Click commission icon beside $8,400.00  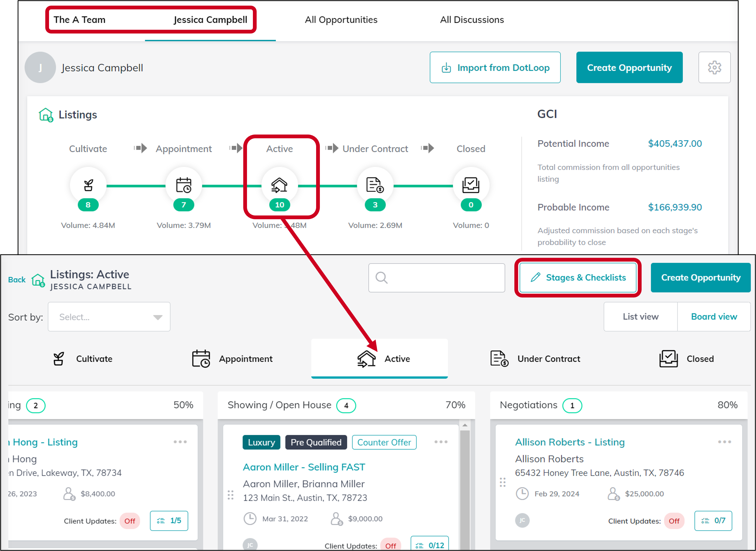coord(69,494)
